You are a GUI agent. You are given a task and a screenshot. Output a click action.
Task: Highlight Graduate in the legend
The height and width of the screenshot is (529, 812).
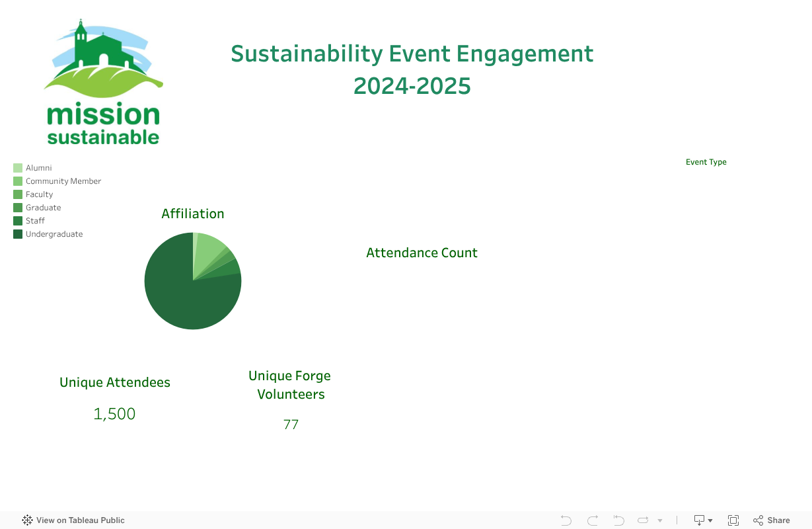(43, 208)
